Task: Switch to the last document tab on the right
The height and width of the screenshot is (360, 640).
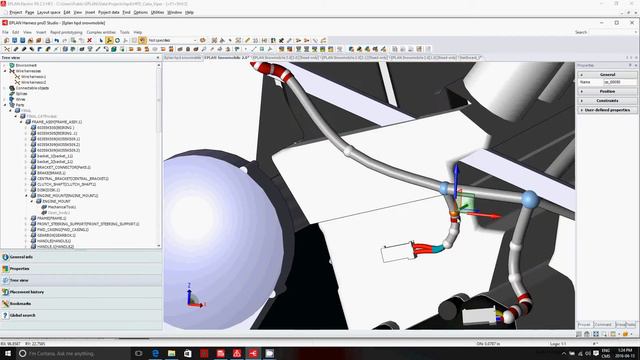Action: coord(470,58)
